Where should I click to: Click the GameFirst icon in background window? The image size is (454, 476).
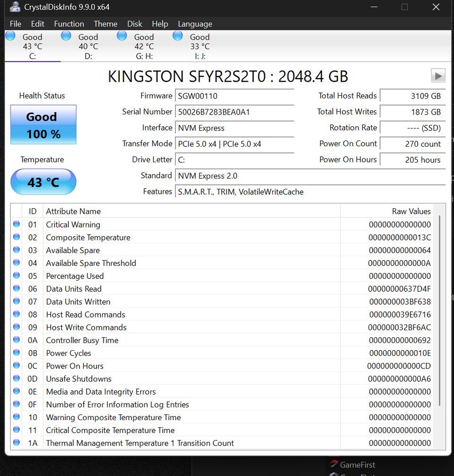[334, 465]
